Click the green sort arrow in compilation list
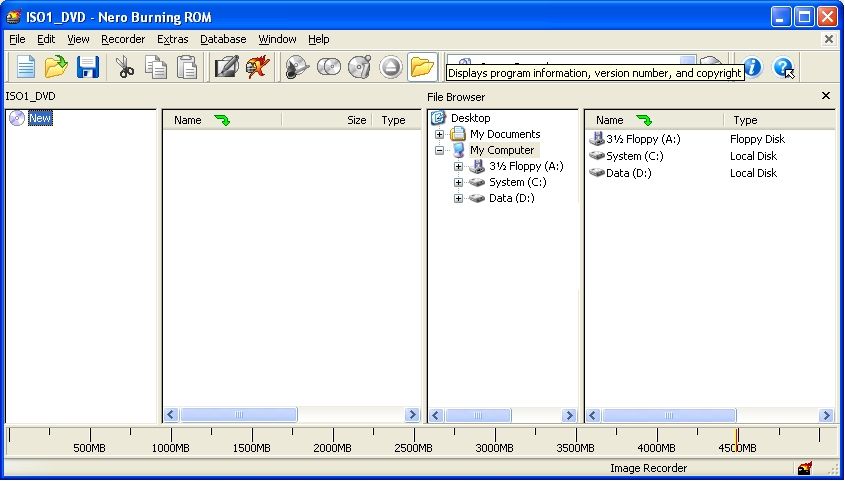Viewport: 845px width, 481px height. [x=222, y=120]
